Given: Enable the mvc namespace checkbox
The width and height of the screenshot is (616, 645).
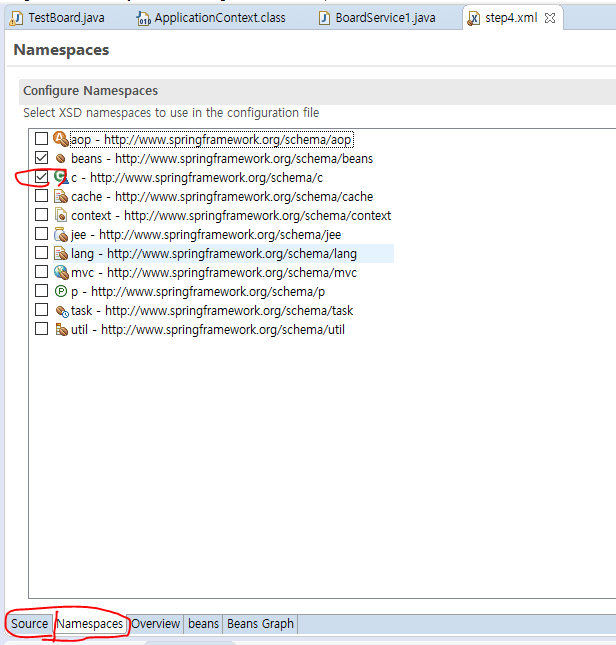Looking at the screenshot, I should (x=41, y=271).
